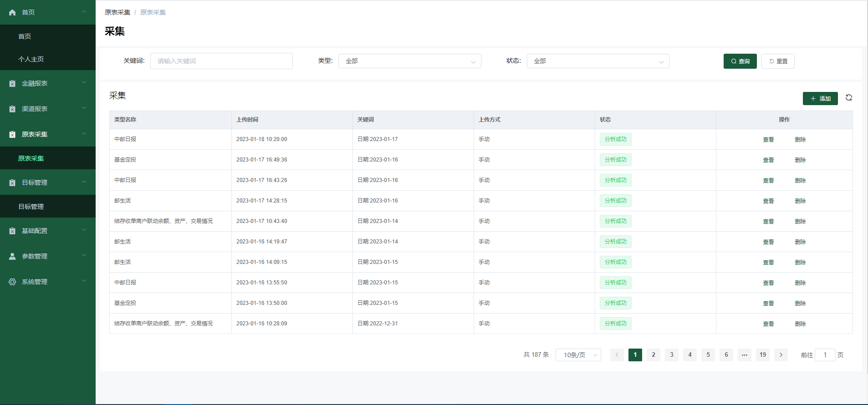This screenshot has height=405, width=868.
Task: Open the 类型 dropdown filter
Action: [x=409, y=61]
